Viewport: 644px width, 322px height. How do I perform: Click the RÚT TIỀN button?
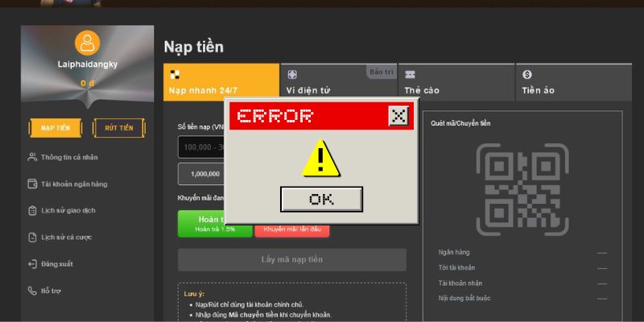click(x=118, y=128)
